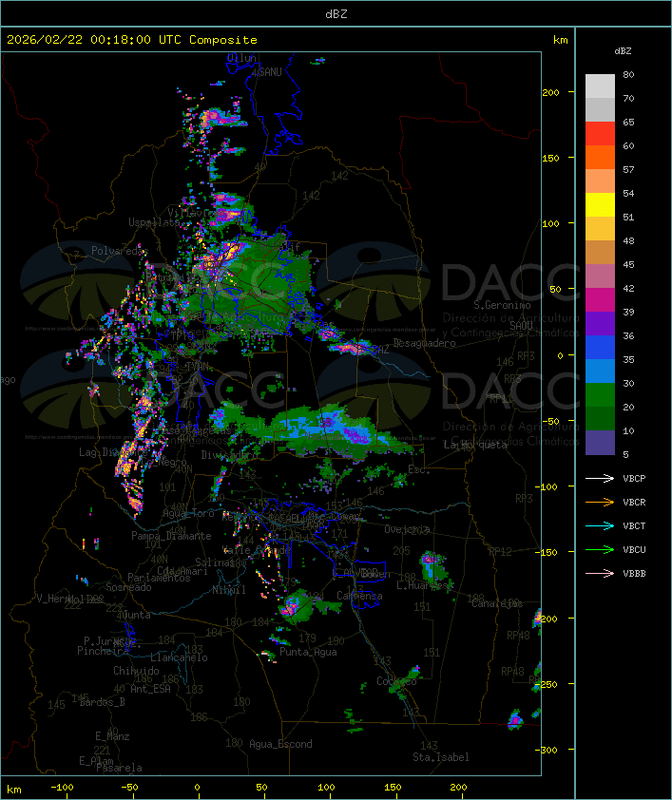Click the VBBB legend label
This screenshot has width=672, height=800.
tap(634, 574)
